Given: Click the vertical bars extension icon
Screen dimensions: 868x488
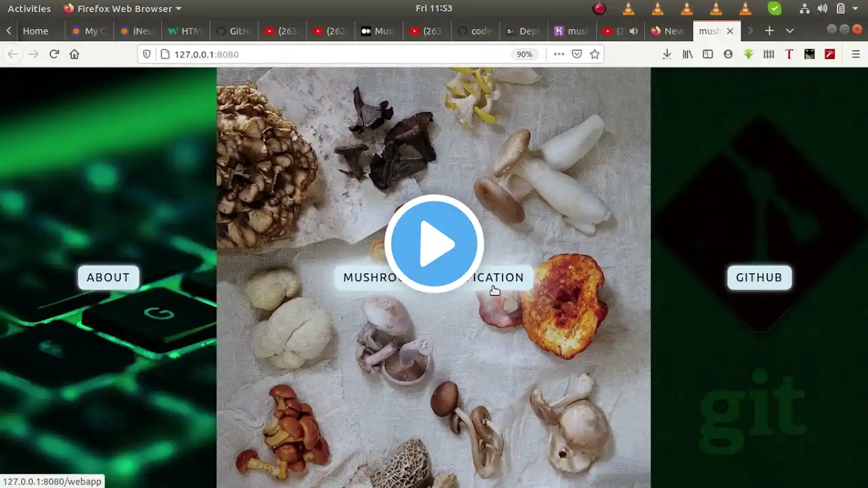Looking at the screenshot, I should point(769,54).
